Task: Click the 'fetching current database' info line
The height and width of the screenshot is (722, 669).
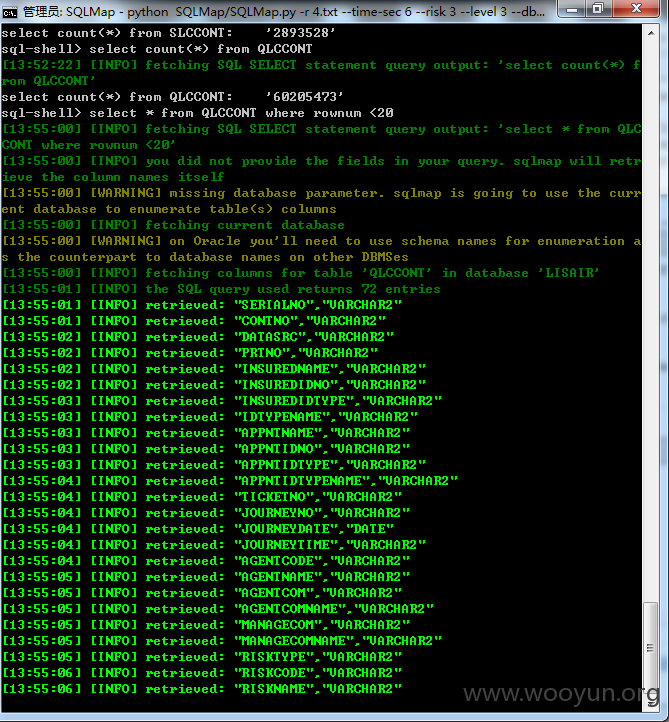Action: click(174, 225)
